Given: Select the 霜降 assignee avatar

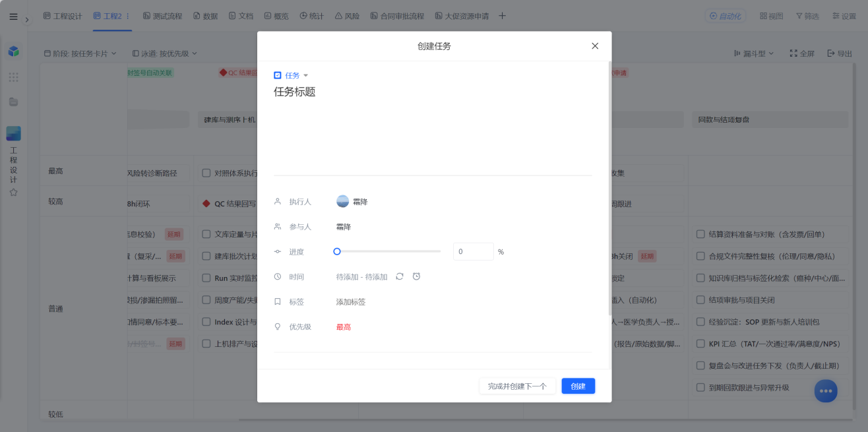Looking at the screenshot, I should 342,201.
